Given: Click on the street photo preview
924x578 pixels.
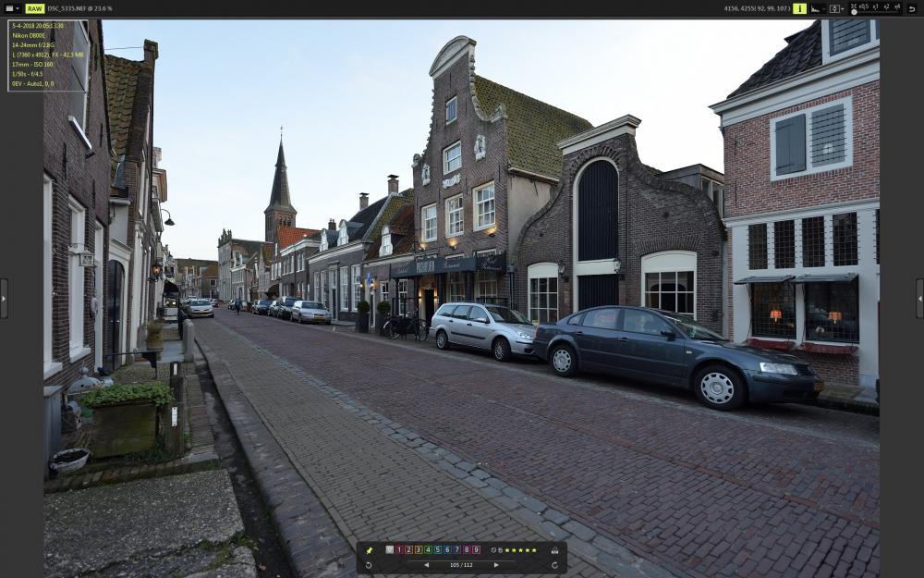Looking at the screenshot, I should (461, 299).
